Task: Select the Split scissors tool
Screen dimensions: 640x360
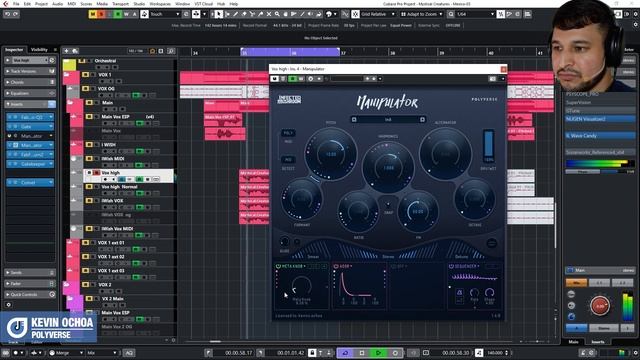Action: (252, 14)
